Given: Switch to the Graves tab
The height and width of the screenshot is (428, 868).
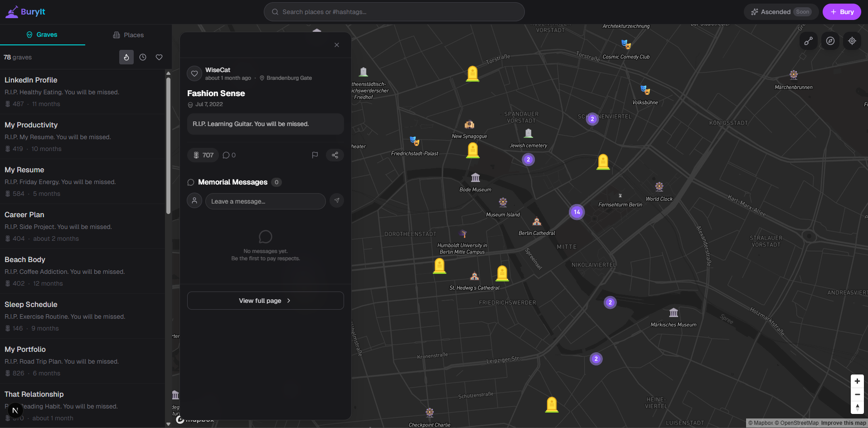Looking at the screenshot, I should (42, 34).
